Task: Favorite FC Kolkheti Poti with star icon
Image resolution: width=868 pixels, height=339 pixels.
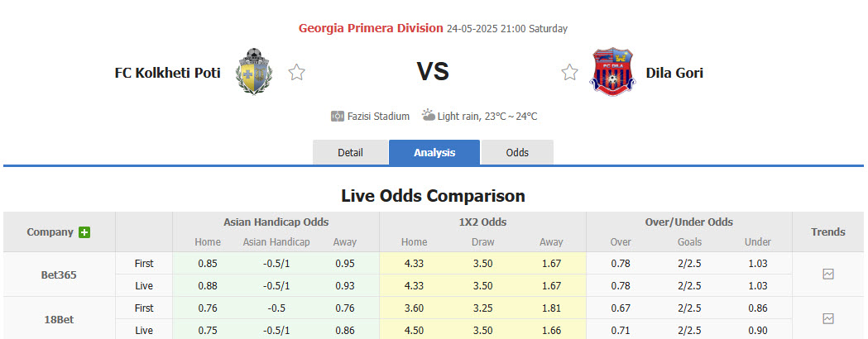Action: (297, 73)
